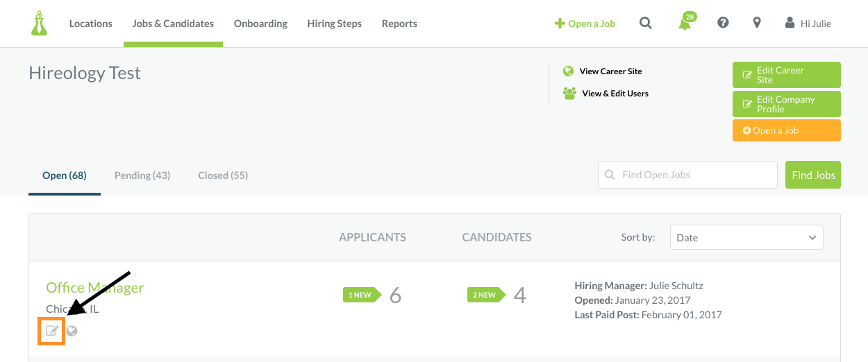Image resolution: width=868 pixels, height=362 pixels.
Task: Click Last Paid Post: February 01, 2017
Action: coord(649,315)
